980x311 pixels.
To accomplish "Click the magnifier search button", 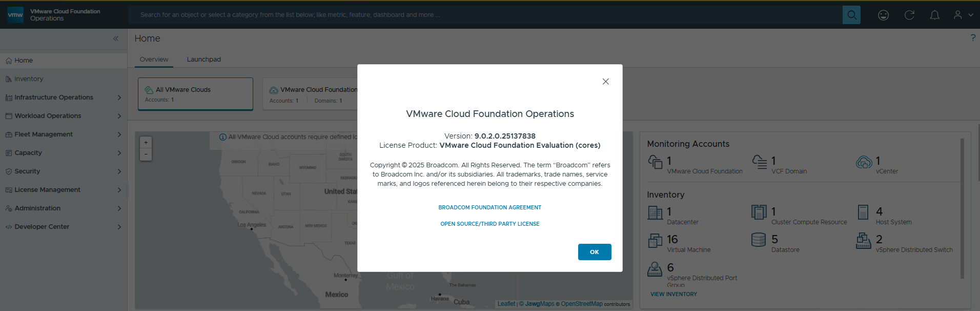I will point(851,15).
